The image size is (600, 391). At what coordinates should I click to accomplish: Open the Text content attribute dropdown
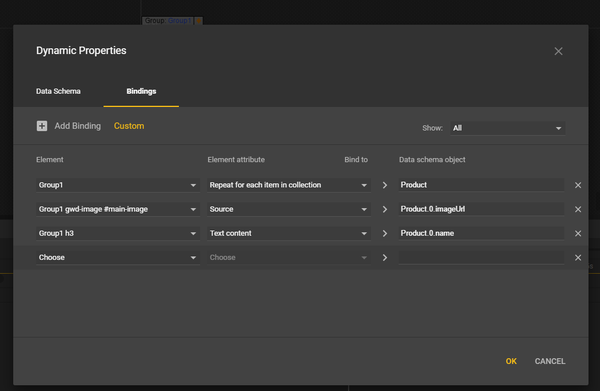pos(289,233)
